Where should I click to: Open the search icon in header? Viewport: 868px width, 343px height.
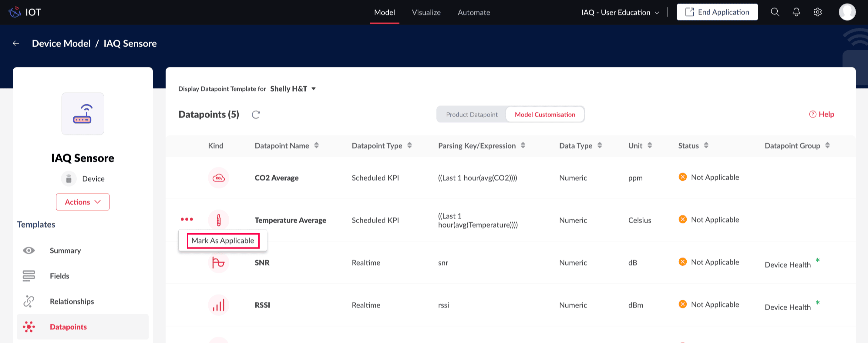coord(775,12)
